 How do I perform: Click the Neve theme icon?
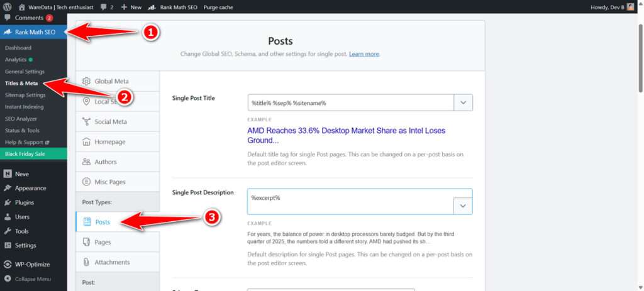[x=8, y=174]
